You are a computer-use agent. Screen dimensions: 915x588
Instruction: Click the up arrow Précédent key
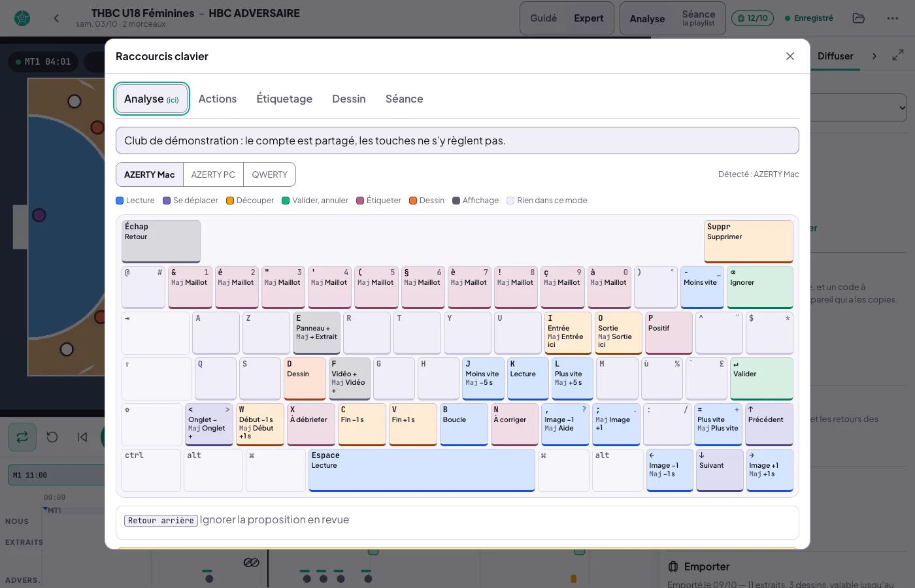[x=769, y=425]
